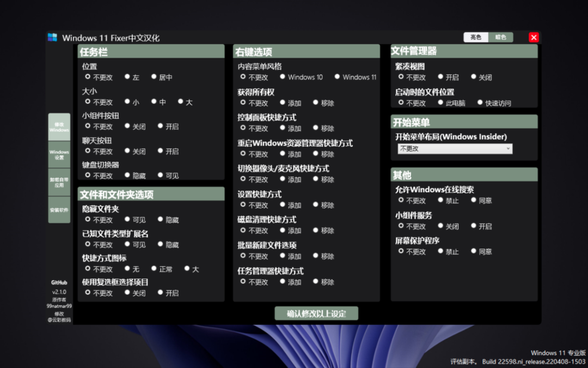Set 允许Windows在线搜索 to 禁止
Screen dimensions: 588x368
(x=449, y=201)
